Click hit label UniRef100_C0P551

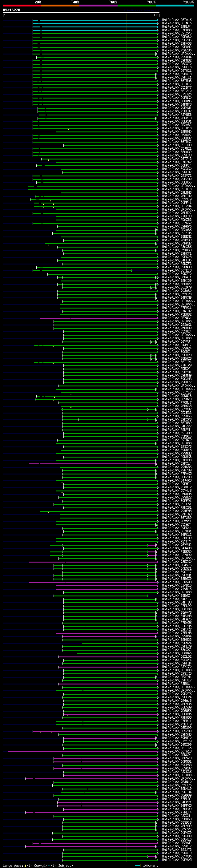point(177,761)
